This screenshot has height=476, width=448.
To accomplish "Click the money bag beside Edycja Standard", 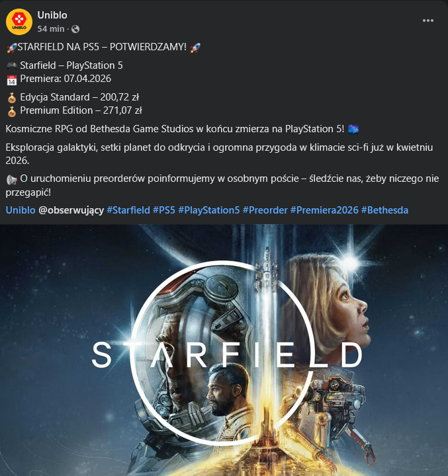I will (x=11, y=98).
